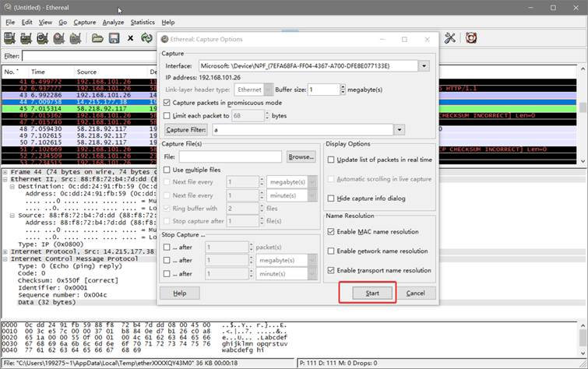
Task: Check stop capture after minute(s) checkbox
Action: [x=167, y=274]
